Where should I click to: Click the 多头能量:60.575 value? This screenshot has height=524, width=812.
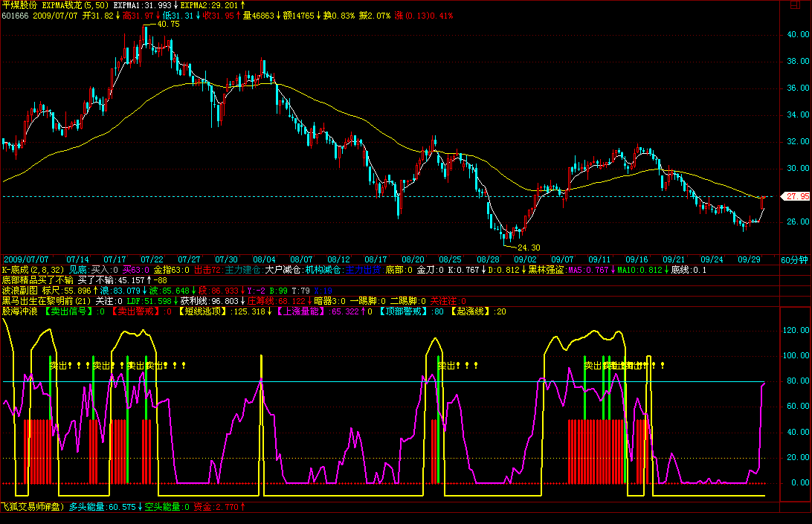point(103,507)
